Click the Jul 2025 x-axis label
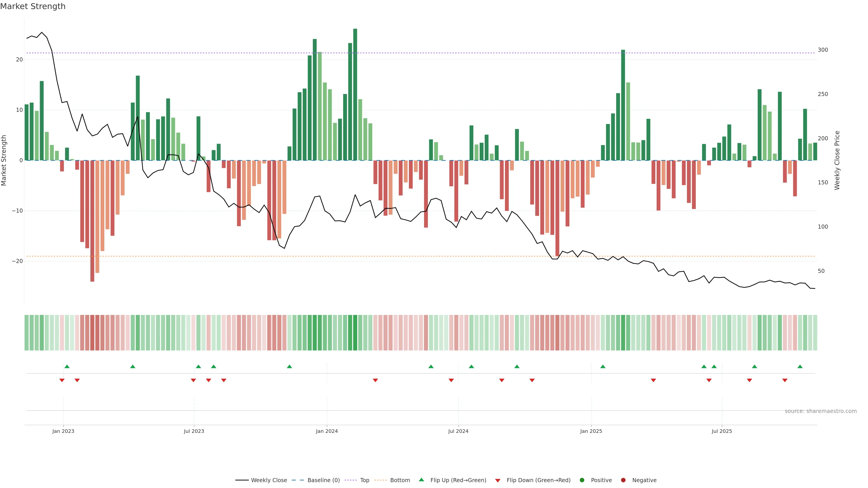Screen dimensions: 868x488 point(722,431)
